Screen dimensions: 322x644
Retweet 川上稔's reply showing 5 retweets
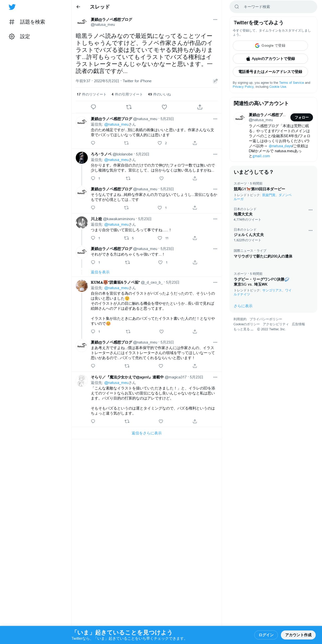point(126,238)
